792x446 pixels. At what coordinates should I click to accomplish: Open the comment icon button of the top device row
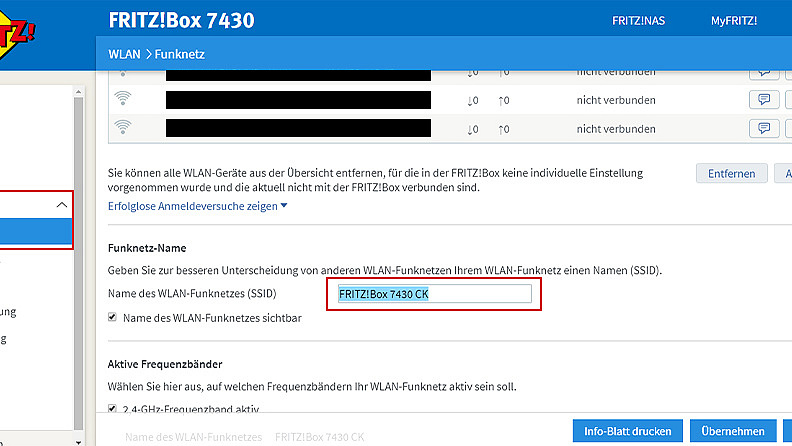coord(764,72)
